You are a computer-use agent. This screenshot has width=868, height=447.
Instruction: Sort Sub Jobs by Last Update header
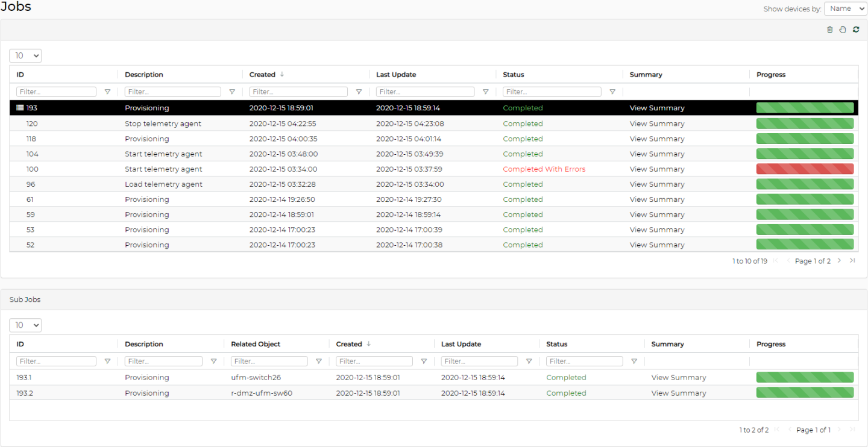461,344
